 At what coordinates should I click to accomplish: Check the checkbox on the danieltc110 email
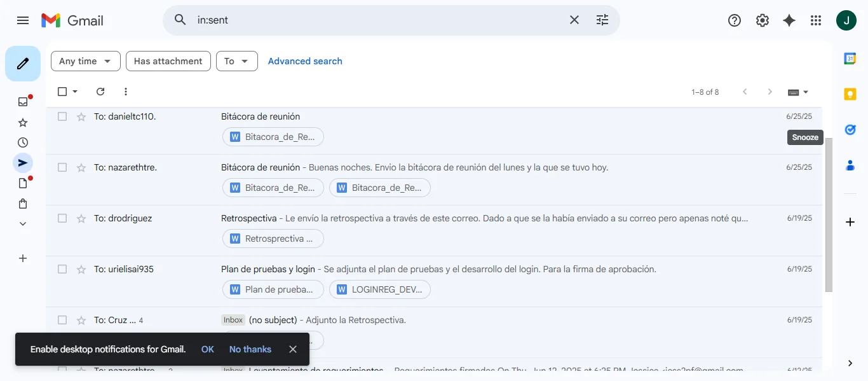62,116
